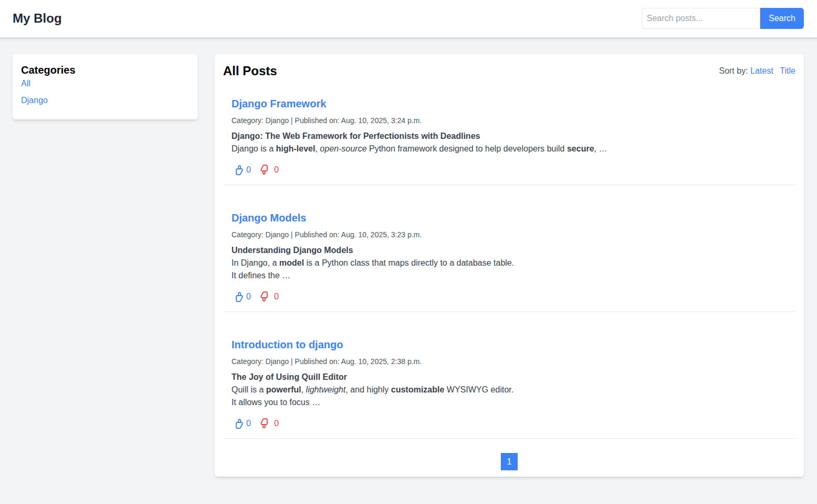This screenshot has width=817, height=504.
Task: Go home via My Blog header
Action: (37, 18)
